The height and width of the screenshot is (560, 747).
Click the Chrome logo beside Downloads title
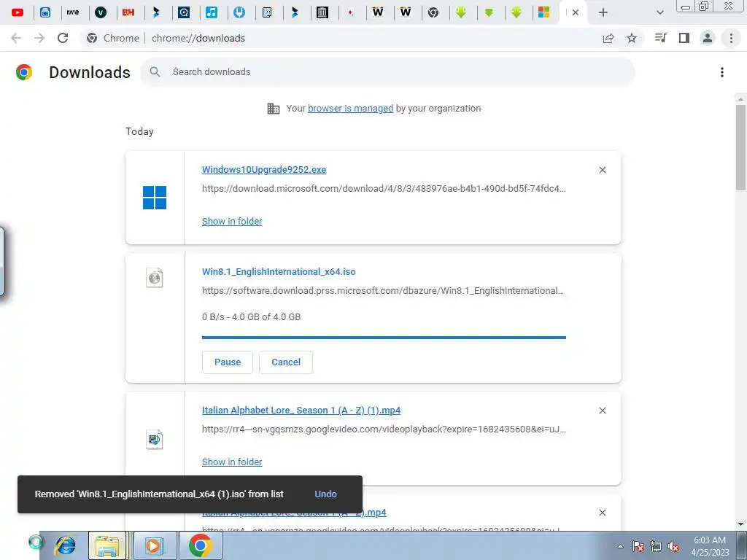[24, 72]
